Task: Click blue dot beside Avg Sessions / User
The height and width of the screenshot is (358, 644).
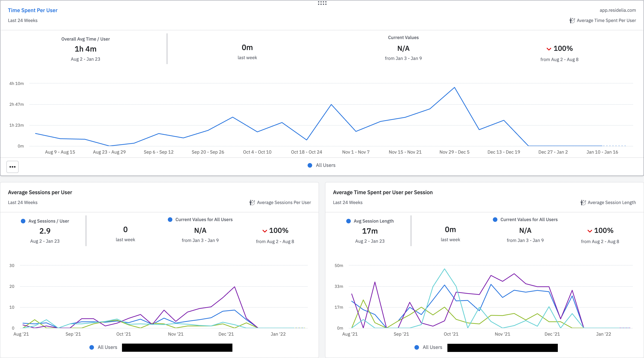Action: click(23, 221)
